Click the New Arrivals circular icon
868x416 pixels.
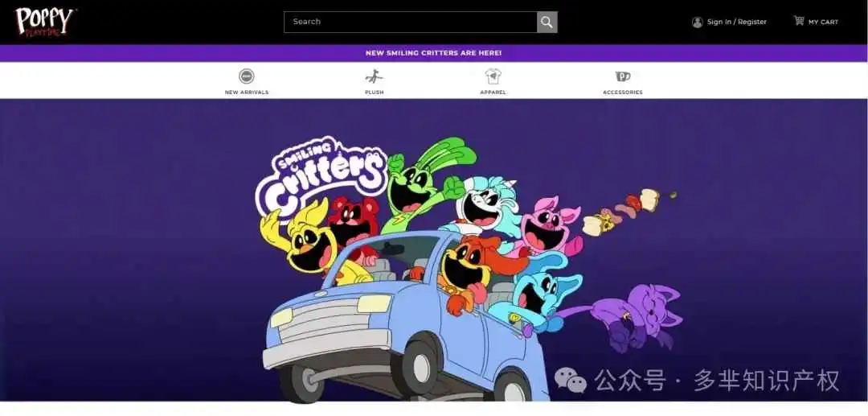point(247,76)
